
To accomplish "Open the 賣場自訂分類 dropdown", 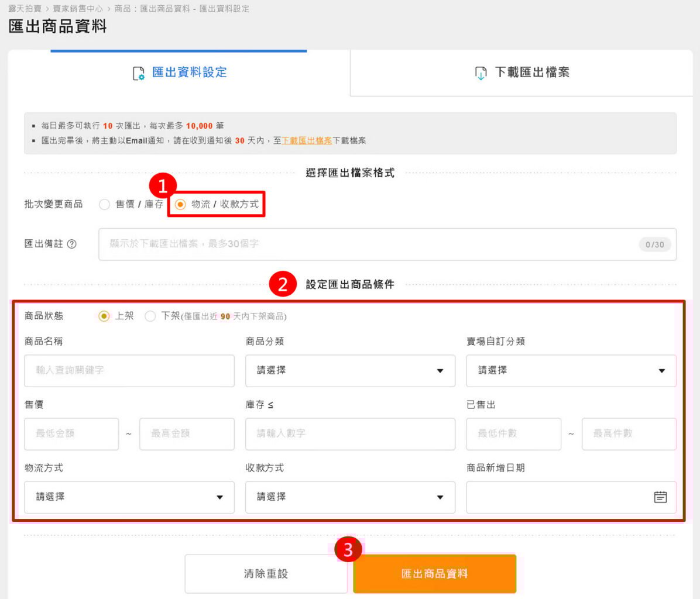I will click(x=571, y=371).
